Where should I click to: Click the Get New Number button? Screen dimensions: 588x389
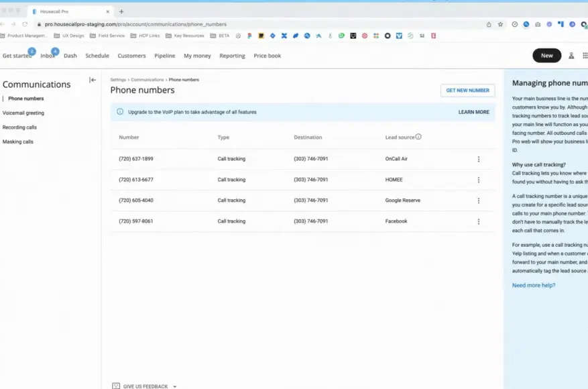tap(467, 91)
